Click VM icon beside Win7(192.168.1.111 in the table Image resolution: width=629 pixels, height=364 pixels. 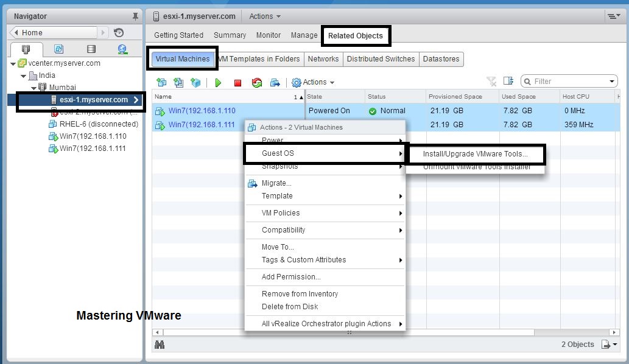(160, 125)
